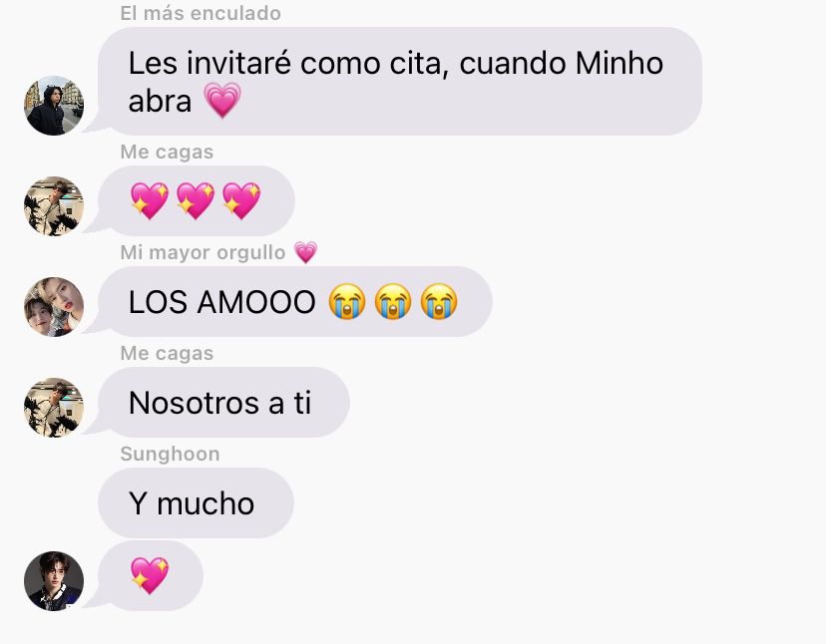Tap the middle sparkling heart in hearts message
Image resolution: width=826 pixels, height=644 pixels.
coord(196,200)
